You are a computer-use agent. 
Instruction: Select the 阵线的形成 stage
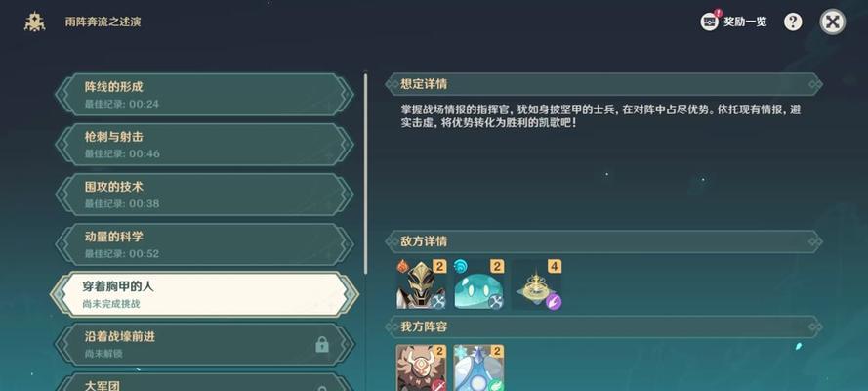[x=204, y=95]
